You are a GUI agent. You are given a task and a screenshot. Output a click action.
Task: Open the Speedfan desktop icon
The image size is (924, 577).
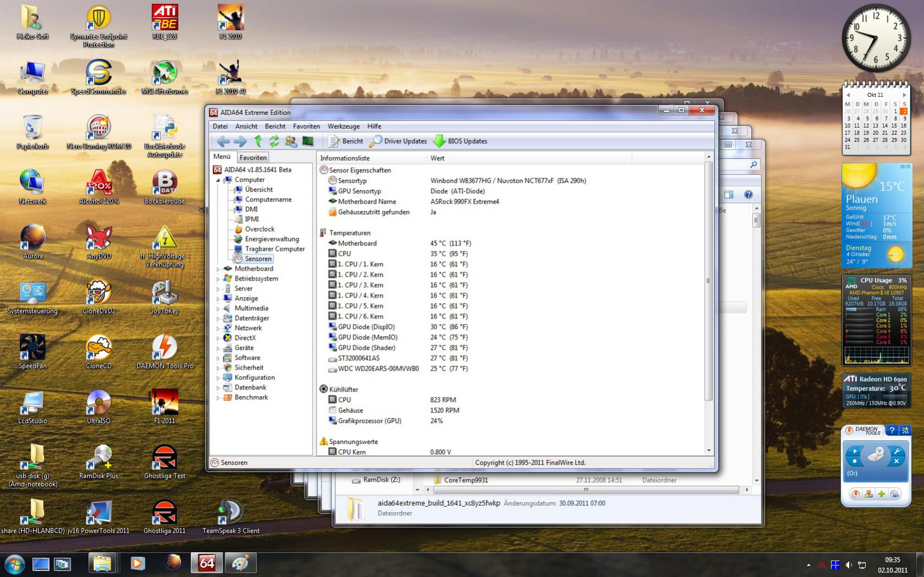point(32,352)
